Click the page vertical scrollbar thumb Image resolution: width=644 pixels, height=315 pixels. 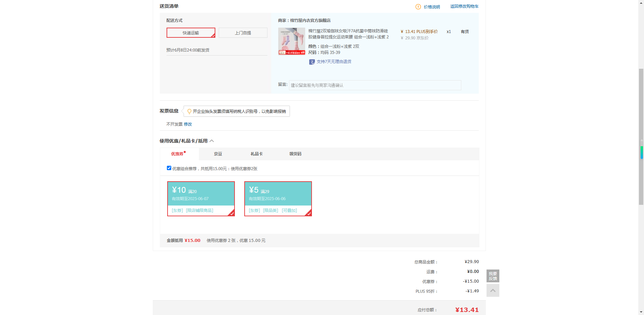point(641,136)
